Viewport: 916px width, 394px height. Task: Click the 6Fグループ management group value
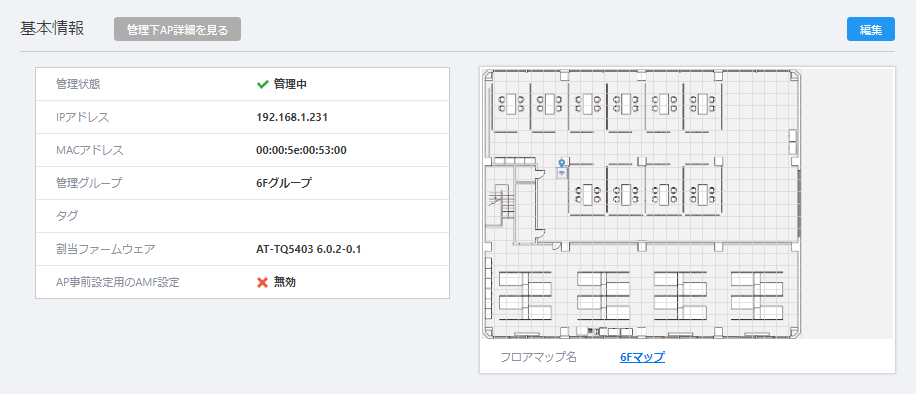point(284,183)
